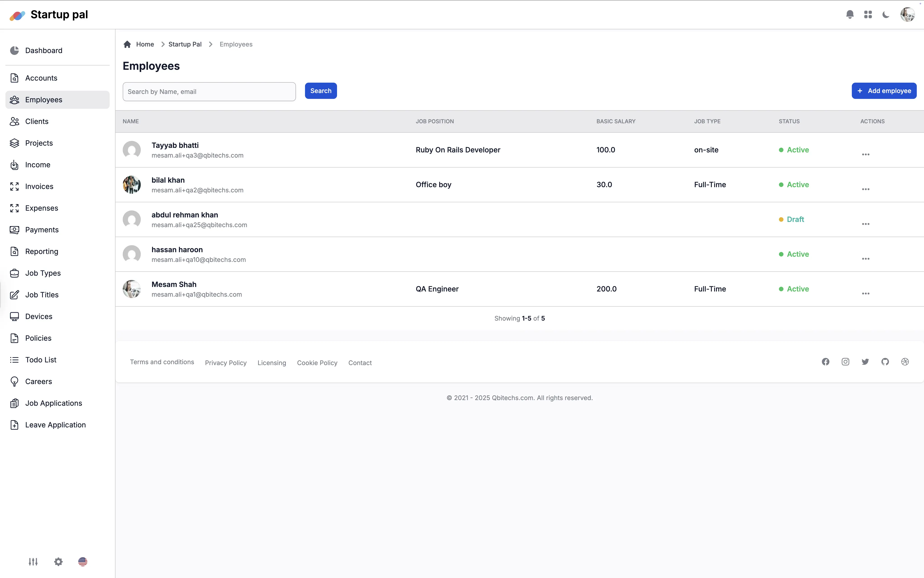Screen dimensions: 924x578
Task: Click Tayyab bhatti's name
Action: click(175, 145)
